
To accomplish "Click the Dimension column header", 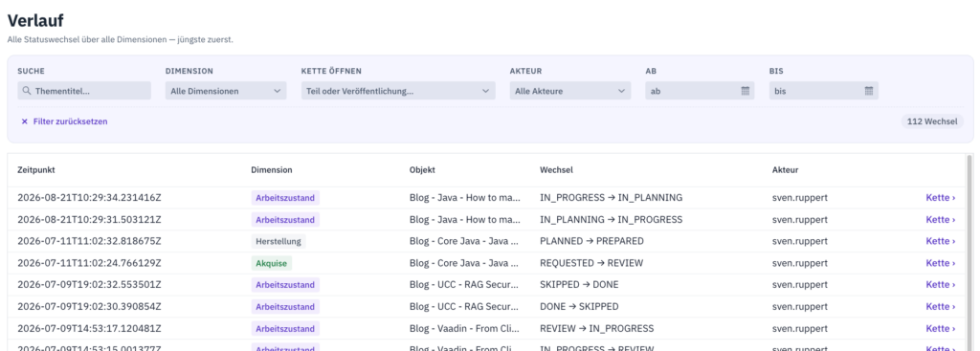I will [x=271, y=170].
